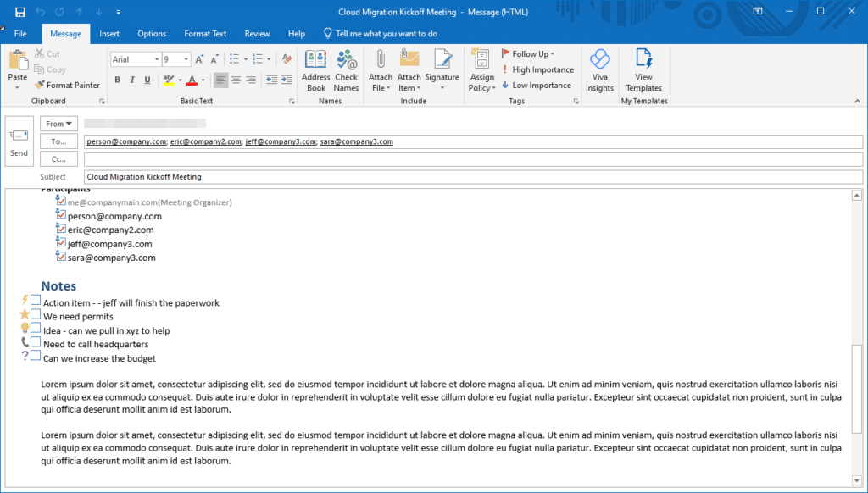Customize Quick Access Toolbar arrow
Viewport: 868px width, 493px height.
point(118,12)
